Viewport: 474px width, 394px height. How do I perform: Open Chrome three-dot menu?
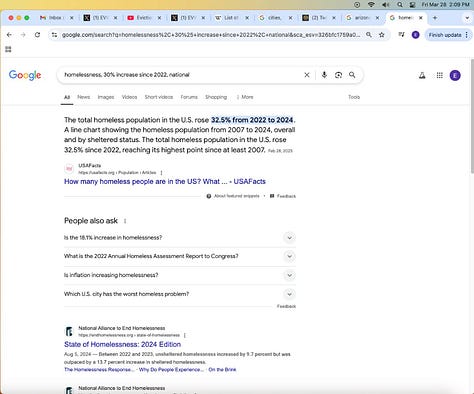466,35
